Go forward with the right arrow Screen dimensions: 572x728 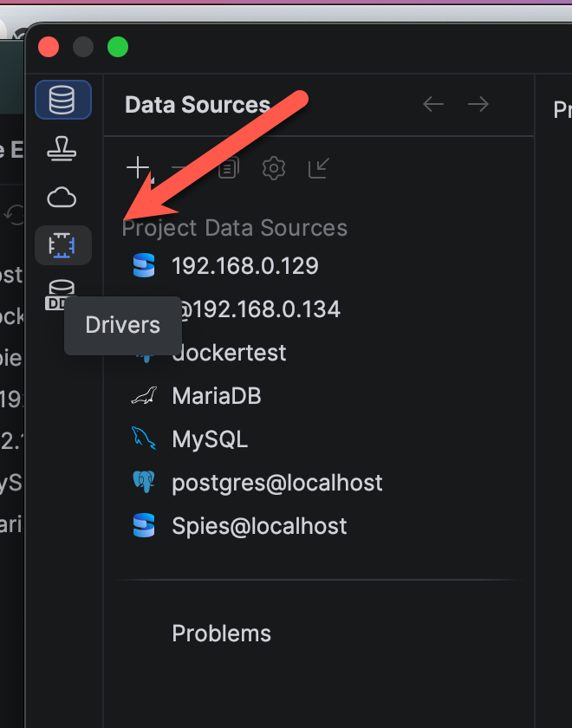(478, 104)
